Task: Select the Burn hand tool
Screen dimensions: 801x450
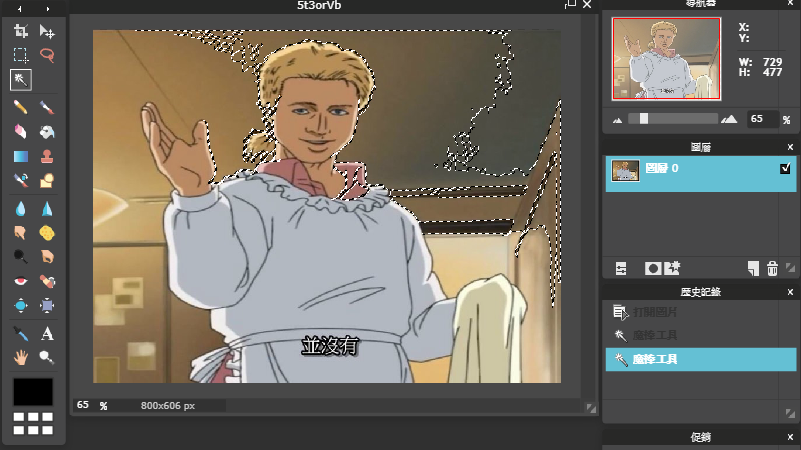Action: pyautogui.click(x=47, y=256)
